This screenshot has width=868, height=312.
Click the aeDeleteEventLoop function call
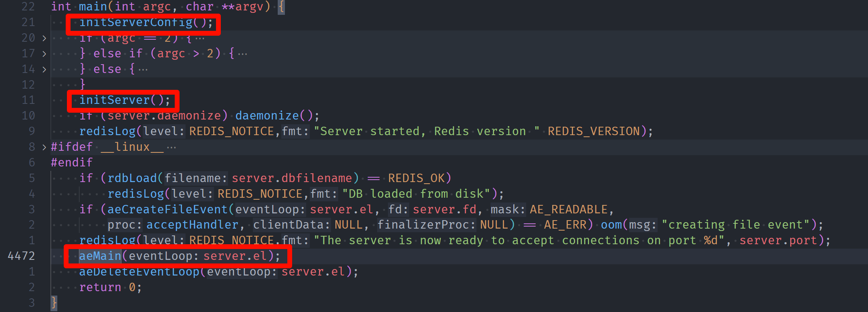pos(139,271)
